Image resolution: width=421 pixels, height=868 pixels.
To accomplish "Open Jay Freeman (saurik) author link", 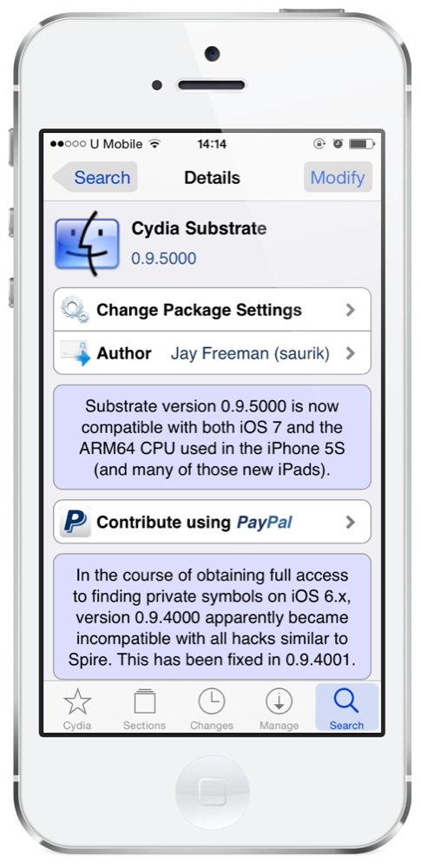I will 250,354.
